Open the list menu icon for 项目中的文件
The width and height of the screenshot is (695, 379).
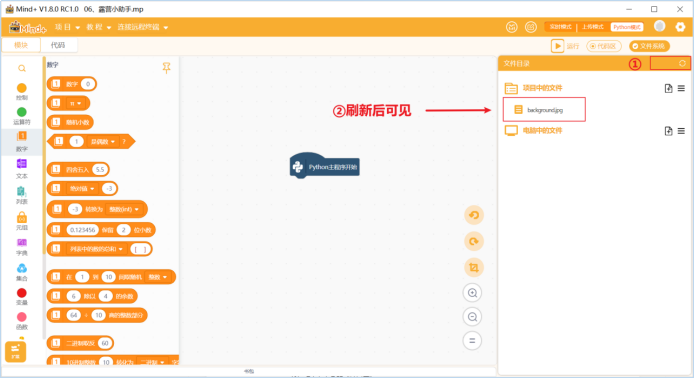pos(681,88)
